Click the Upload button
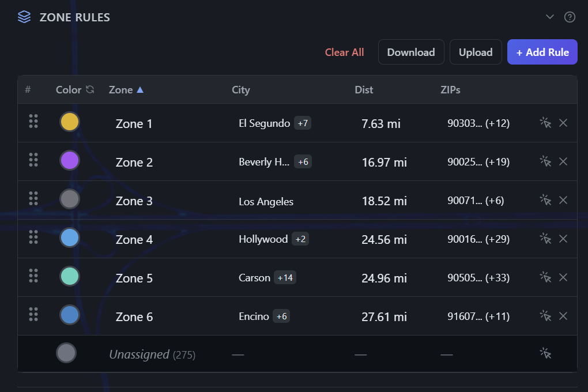The width and height of the screenshot is (588, 392). (x=476, y=52)
